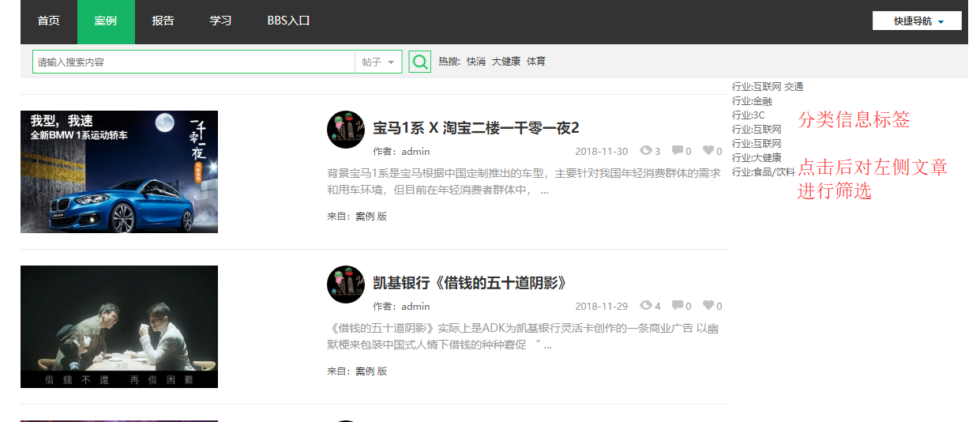
Task: Click the views eye icon on 宝马1系 post
Action: coord(647,151)
